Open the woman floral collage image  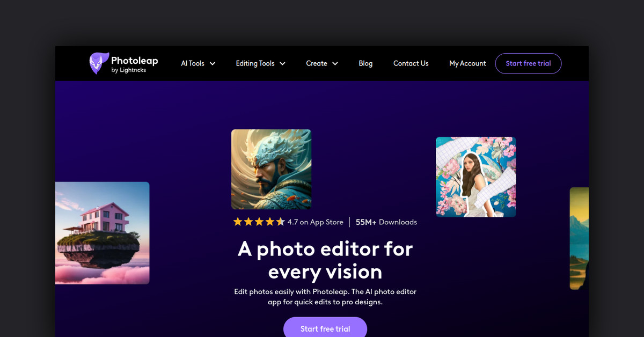(475, 177)
